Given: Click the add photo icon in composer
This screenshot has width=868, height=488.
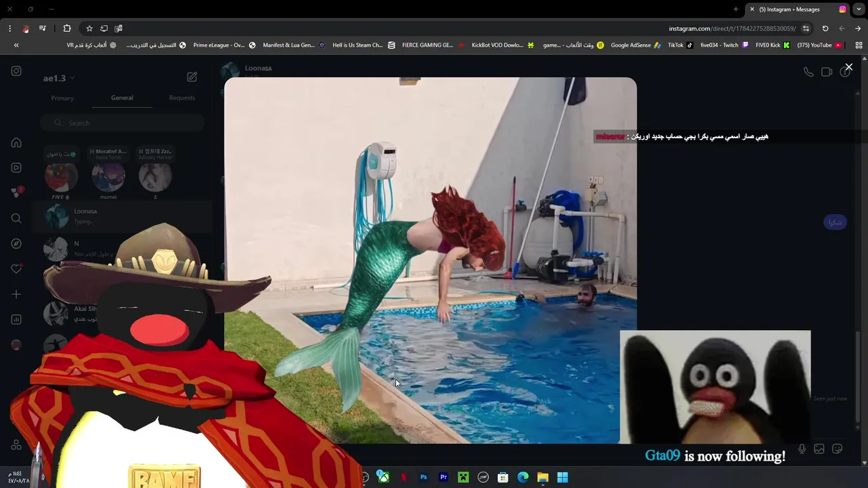Looking at the screenshot, I should pos(819,449).
